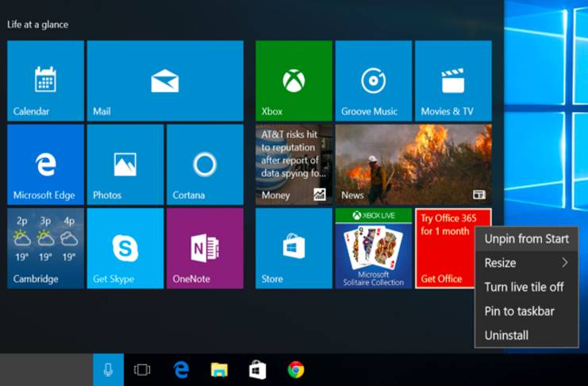The height and width of the screenshot is (386, 588).
Task: Open the News live tile photo
Action: pyautogui.click(x=413, y=164)
